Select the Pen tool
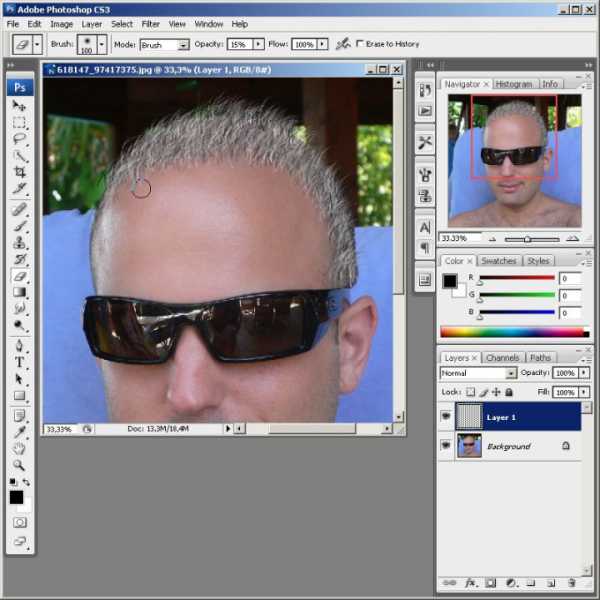600x600 pixels. pos(19,346)
